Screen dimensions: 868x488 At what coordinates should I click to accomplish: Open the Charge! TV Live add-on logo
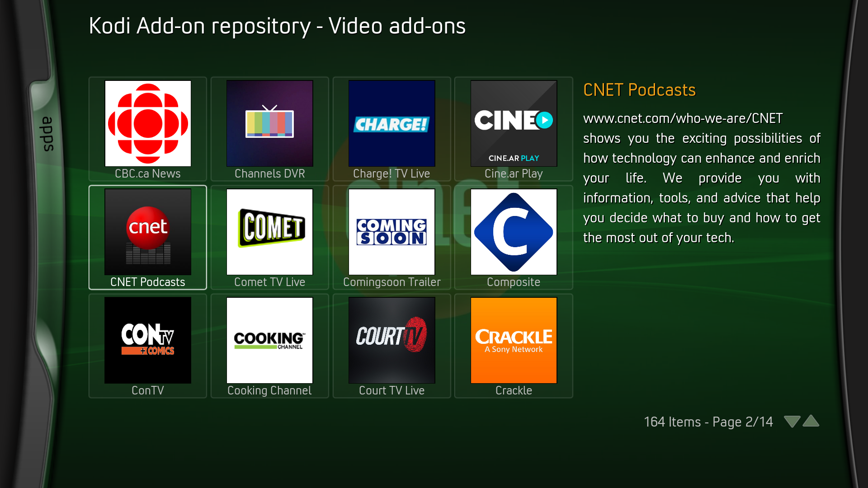(x=392, y=123)
